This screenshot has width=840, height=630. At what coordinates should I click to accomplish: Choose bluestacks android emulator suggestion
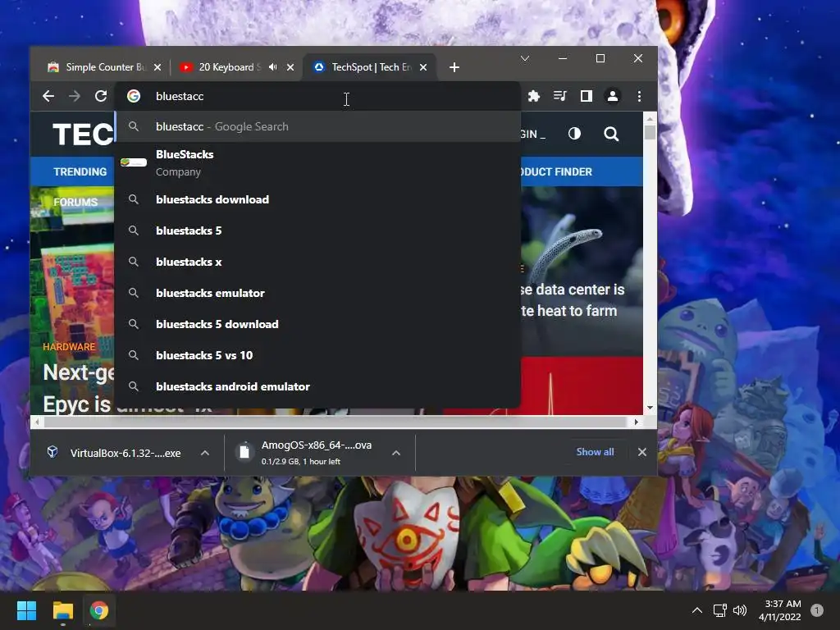(317, 386)
